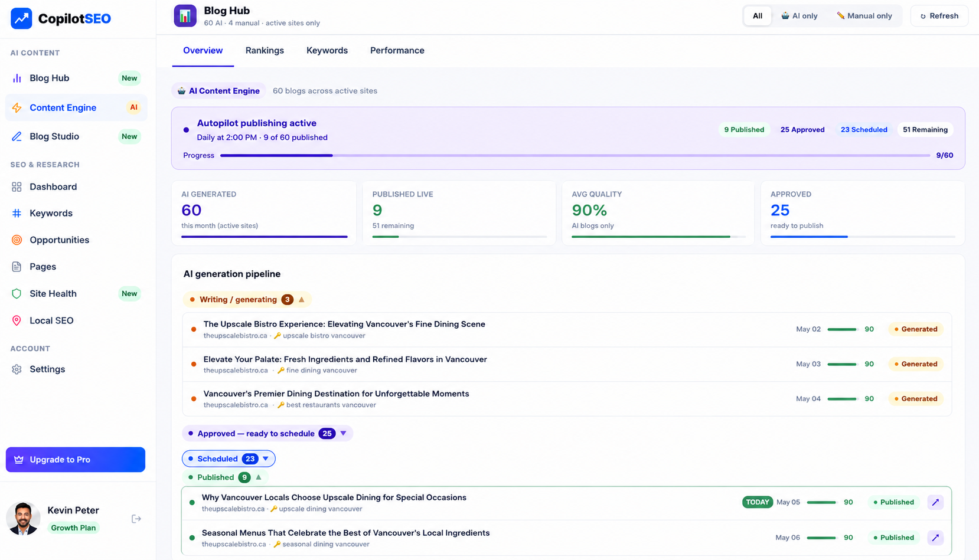Open external link for Why Vancouver Locals post
The height and width of the screenshot is (560, 979).
[x=935, y=502]
